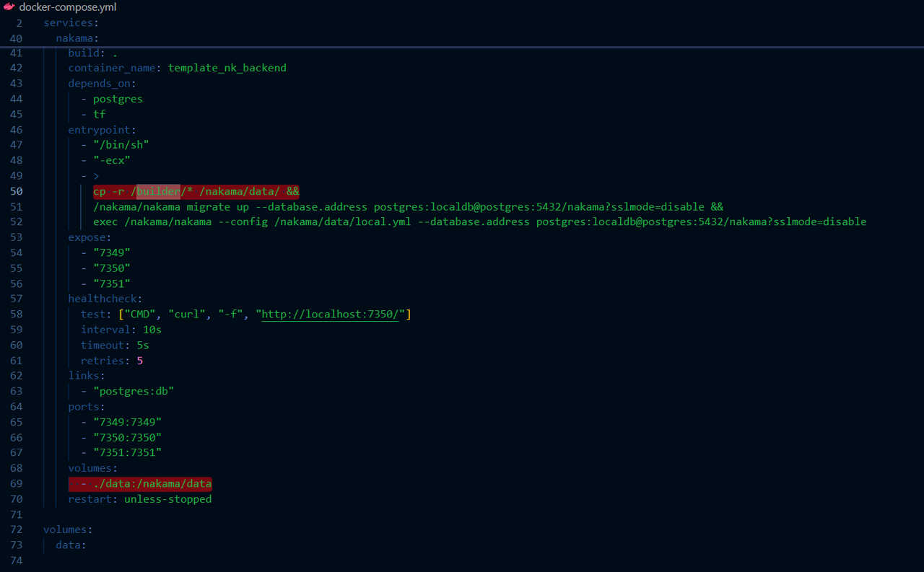Viewport: 924px width, 572px height.
Task: Click the "ports" key on line 64
Action: (84, 407)
